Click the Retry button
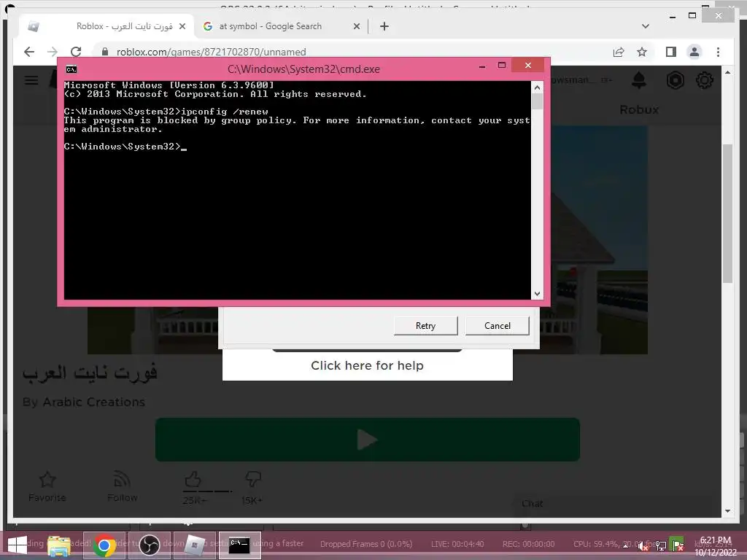The image size is (747, 560). click(x=425, y=326)
